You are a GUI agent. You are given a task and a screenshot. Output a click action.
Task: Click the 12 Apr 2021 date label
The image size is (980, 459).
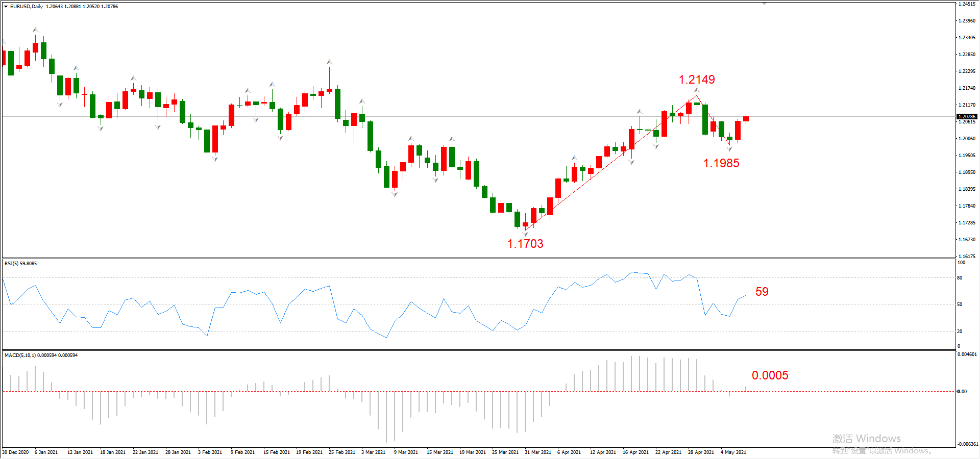coord(603,452)
